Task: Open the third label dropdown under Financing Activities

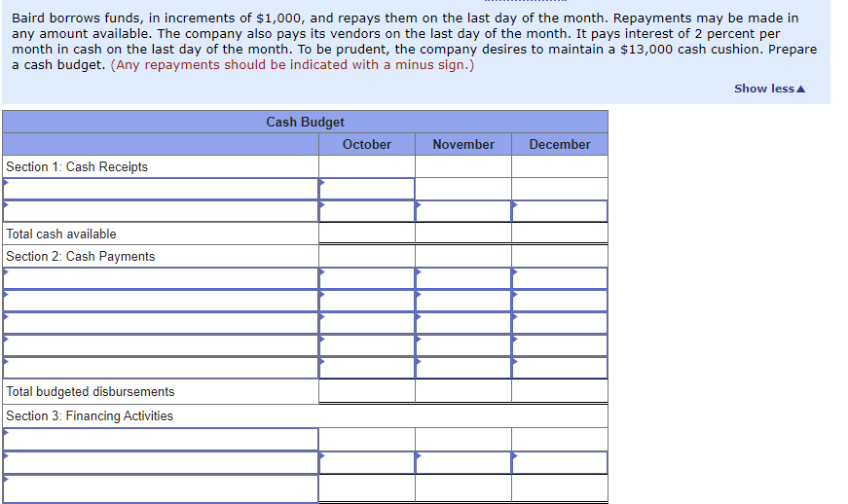Action: click(161, 488)
